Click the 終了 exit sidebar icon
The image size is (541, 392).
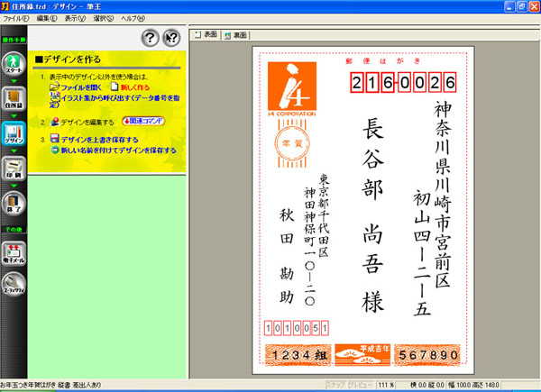[14, 203]
